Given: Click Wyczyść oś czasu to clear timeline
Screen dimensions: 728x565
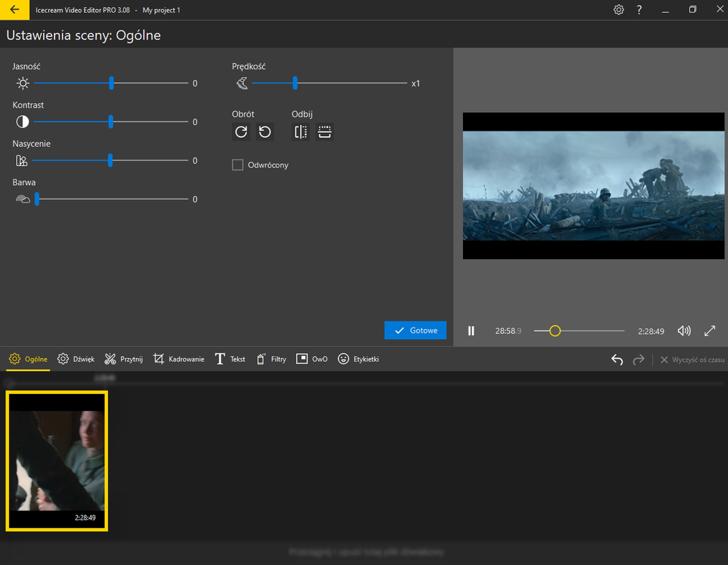Looking at the screenshot, I should click(x=692, y=359).
